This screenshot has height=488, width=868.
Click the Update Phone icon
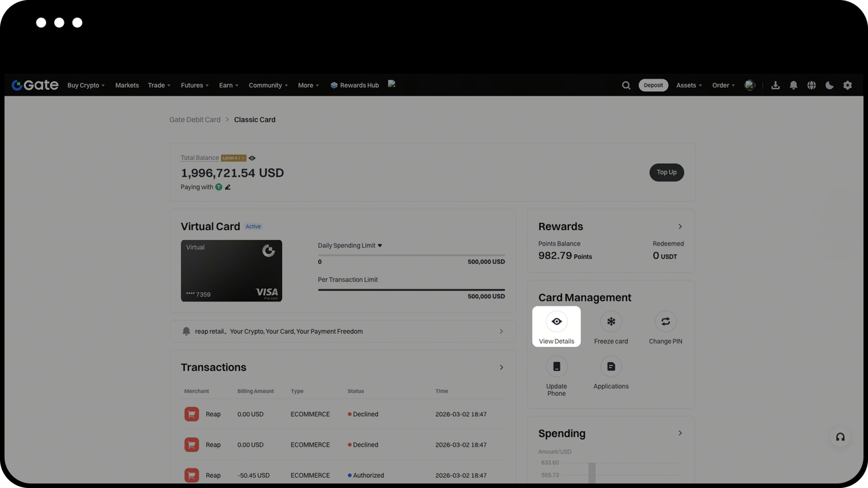tap(556, 367)
